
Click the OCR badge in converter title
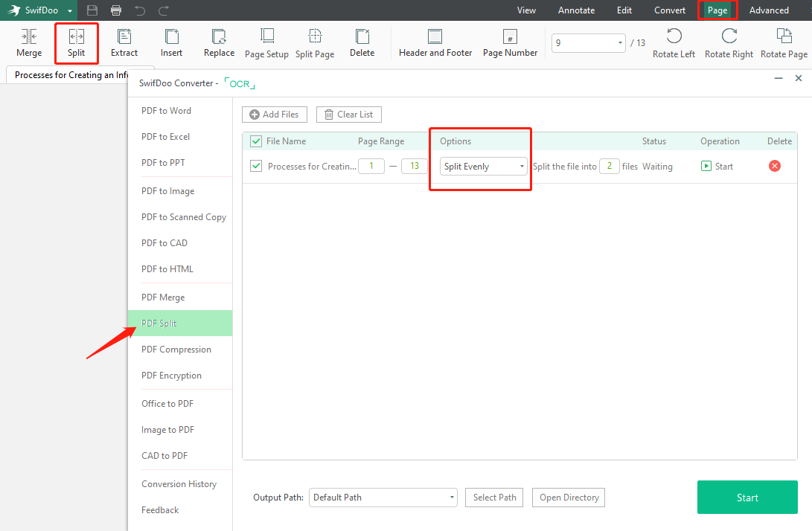[x=240, y=83]
